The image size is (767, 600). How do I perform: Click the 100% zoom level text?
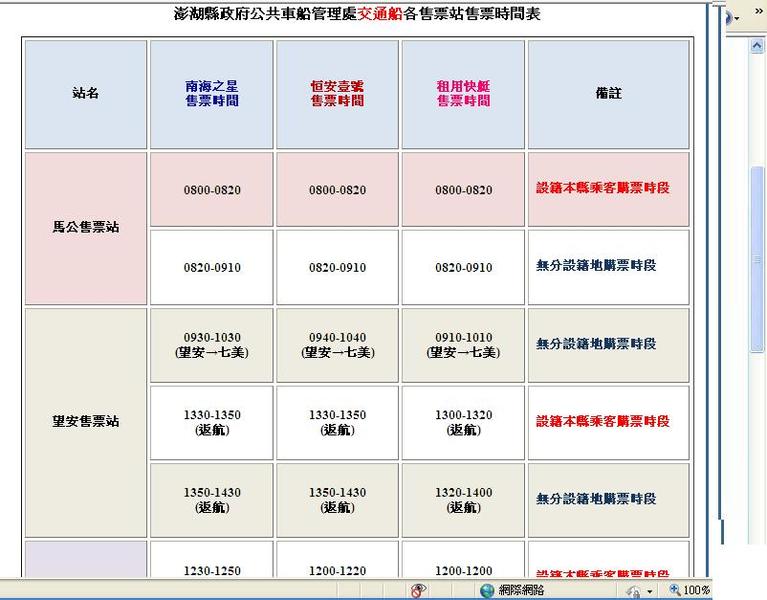[x=697, y=590]
